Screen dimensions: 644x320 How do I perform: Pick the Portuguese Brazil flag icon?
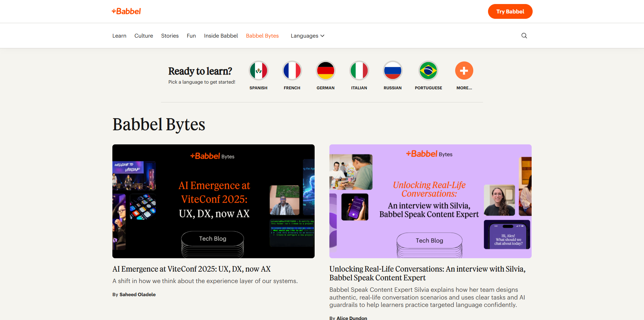coord(428,71)
